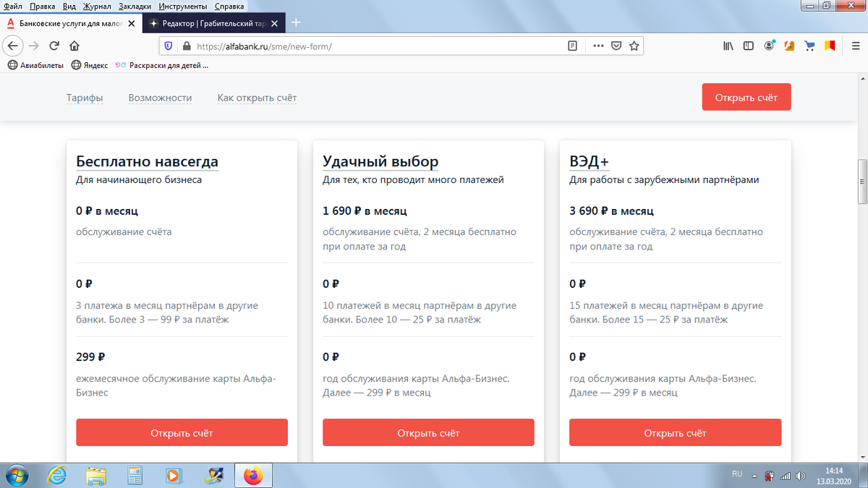Open the Вид menu
Image resolution: width=868 pixels, height=488 pixels.
coord(69,6)
